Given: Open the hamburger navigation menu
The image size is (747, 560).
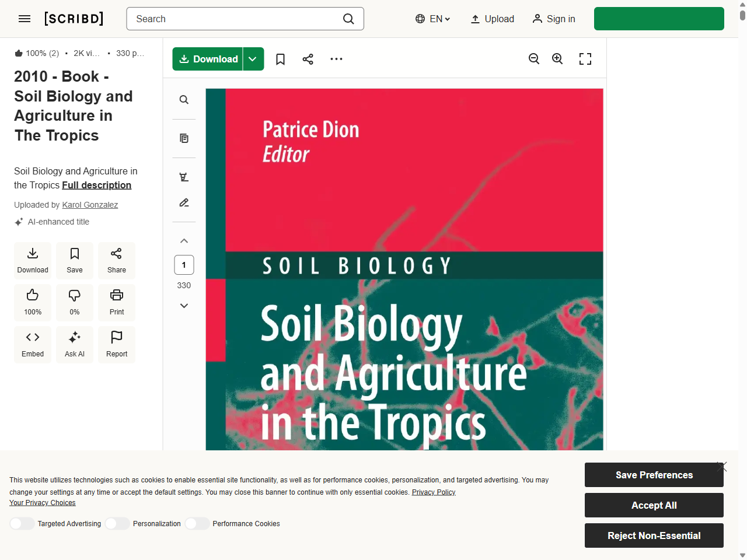Looking at the screenshot, I should point(25,19).
